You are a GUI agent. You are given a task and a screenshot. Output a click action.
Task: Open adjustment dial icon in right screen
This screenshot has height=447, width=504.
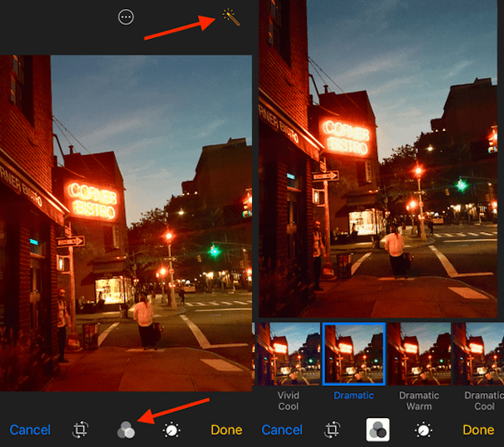(x=424, y=430)
